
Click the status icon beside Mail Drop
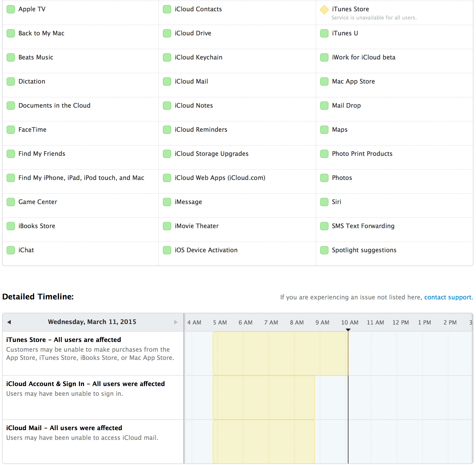pyautogui.click(x=324, y=106)
